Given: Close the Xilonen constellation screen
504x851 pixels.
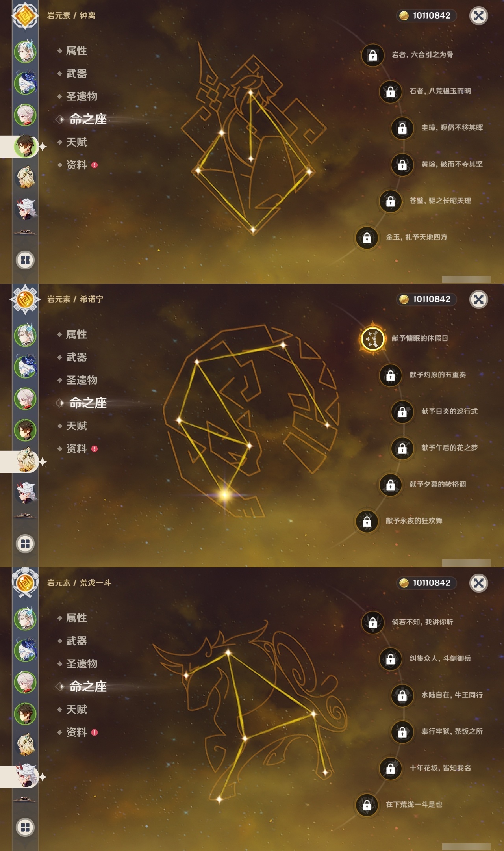Looking at the screenshot, I should (479, 299).
